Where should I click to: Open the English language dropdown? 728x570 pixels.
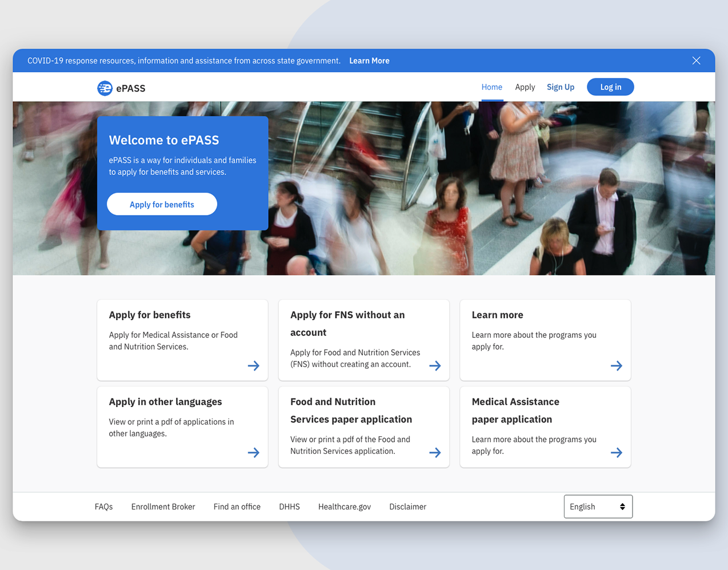(598, 507)
